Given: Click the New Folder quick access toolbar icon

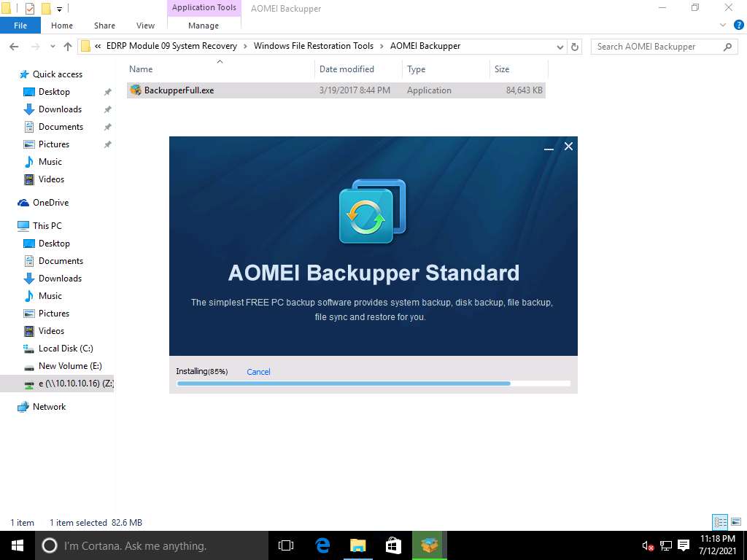Looking at the screenshot, I should [46, 9].
